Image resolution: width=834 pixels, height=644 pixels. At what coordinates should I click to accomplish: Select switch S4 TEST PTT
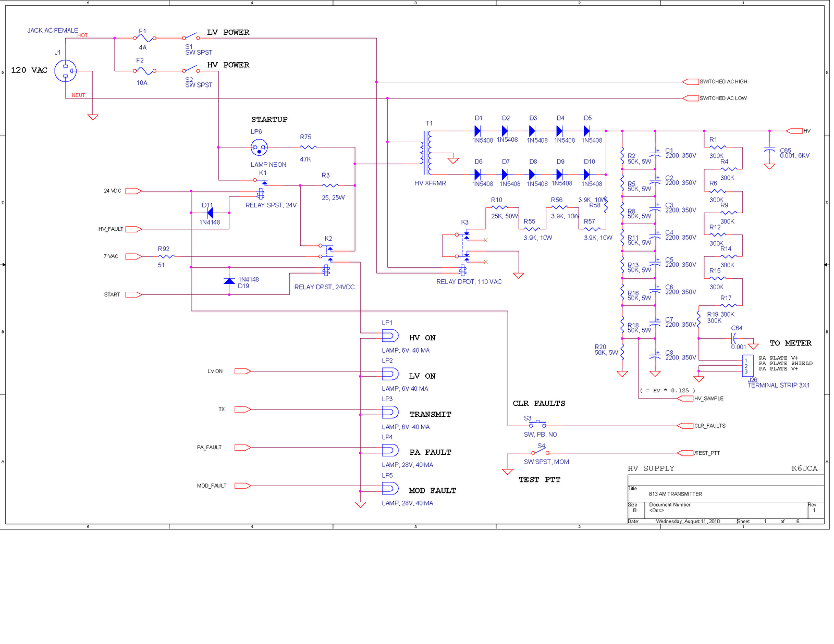pyautogui.click(x=540, y=451)
